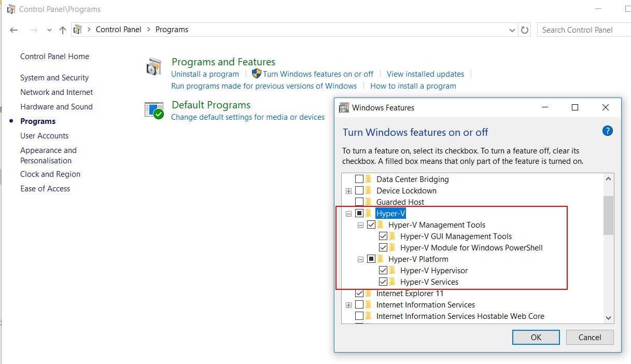Click the refresh icon beside the address bar
Image resolution: width=631 pixels, height=364 pixels.
point(524,30)
